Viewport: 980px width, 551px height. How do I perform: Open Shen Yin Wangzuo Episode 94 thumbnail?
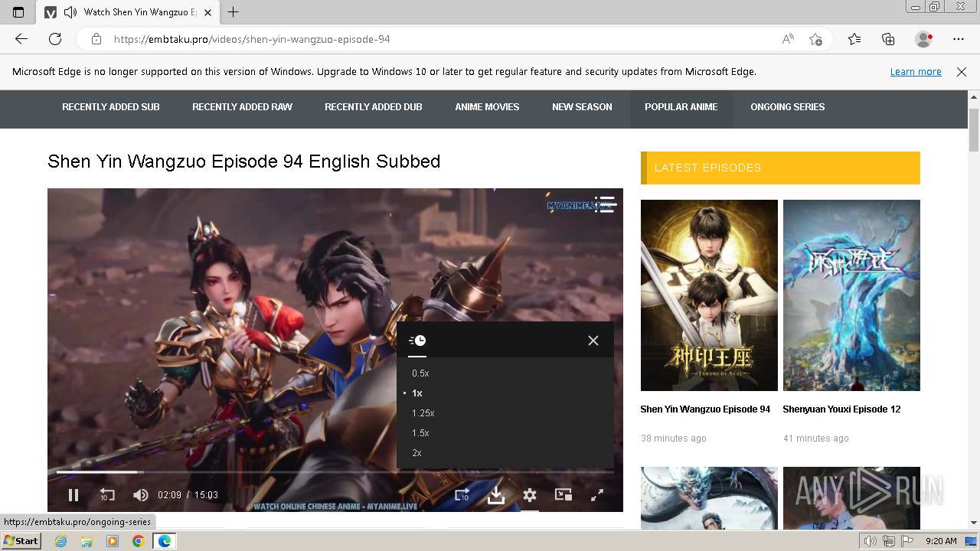pos(709,295)
